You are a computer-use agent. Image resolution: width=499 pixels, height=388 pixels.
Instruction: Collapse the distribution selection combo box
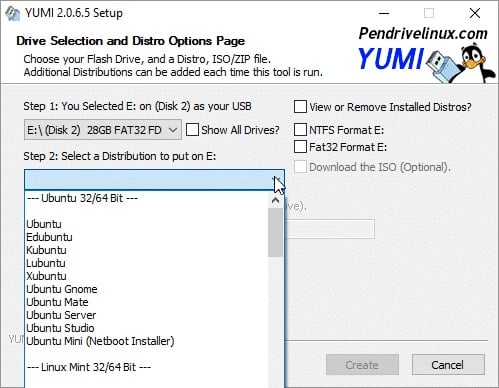[x=154, y=180]
